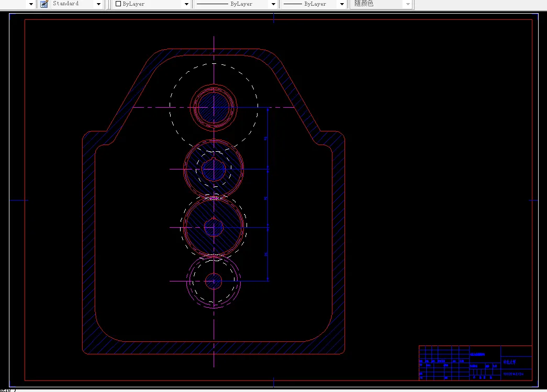Image resolution: width=547 pixels, height=392 pixels.
Task: Open the 随颜色 plot style dropdown
Action: [x=408, y=4]
